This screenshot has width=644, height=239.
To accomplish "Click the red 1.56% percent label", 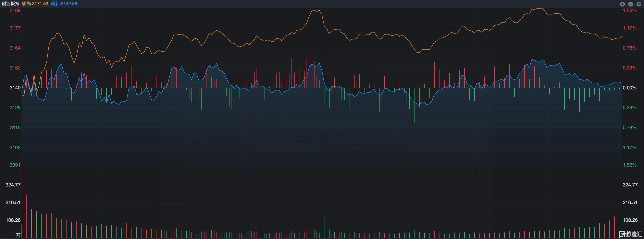I will tap(630, 11).
